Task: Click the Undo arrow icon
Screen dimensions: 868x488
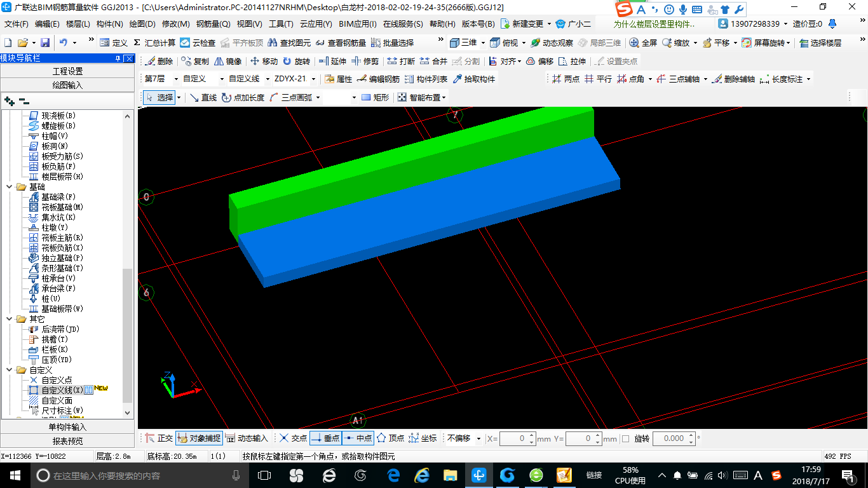Action: pyautogui.click(x=63, y=43)
